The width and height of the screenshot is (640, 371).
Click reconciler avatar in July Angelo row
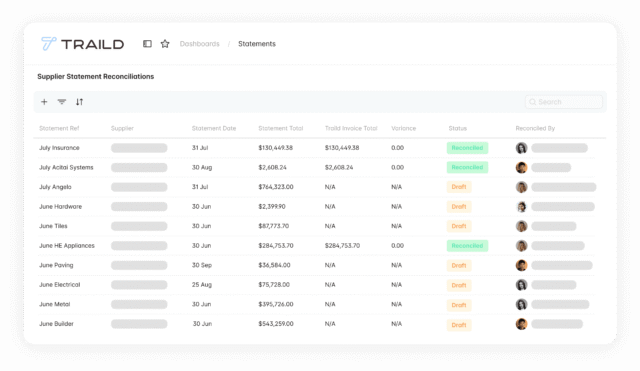coord(521,187)
